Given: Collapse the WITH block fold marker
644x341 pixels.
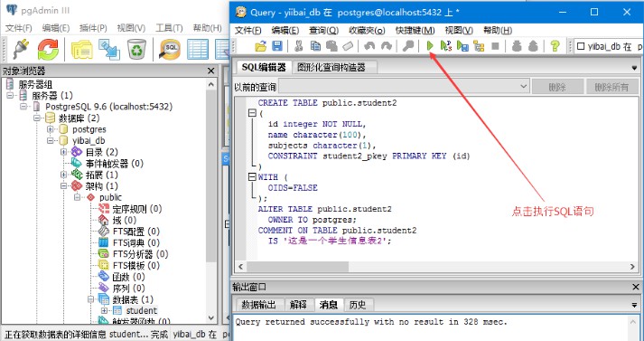Looking at the screenshot, I should [252, 177].
